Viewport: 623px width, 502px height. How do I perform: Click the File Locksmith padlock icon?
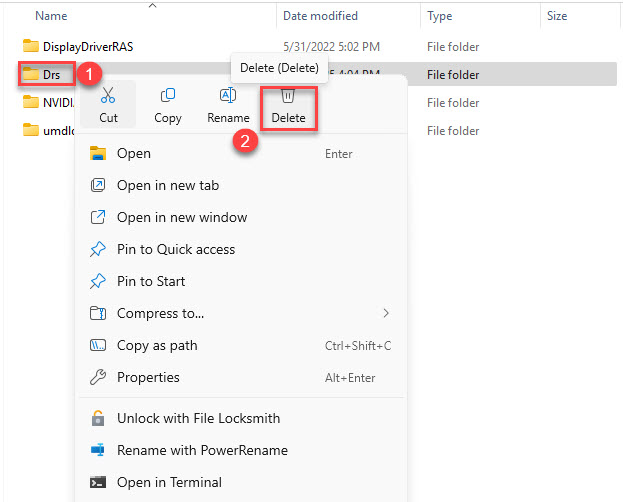[x=98, y=418]
